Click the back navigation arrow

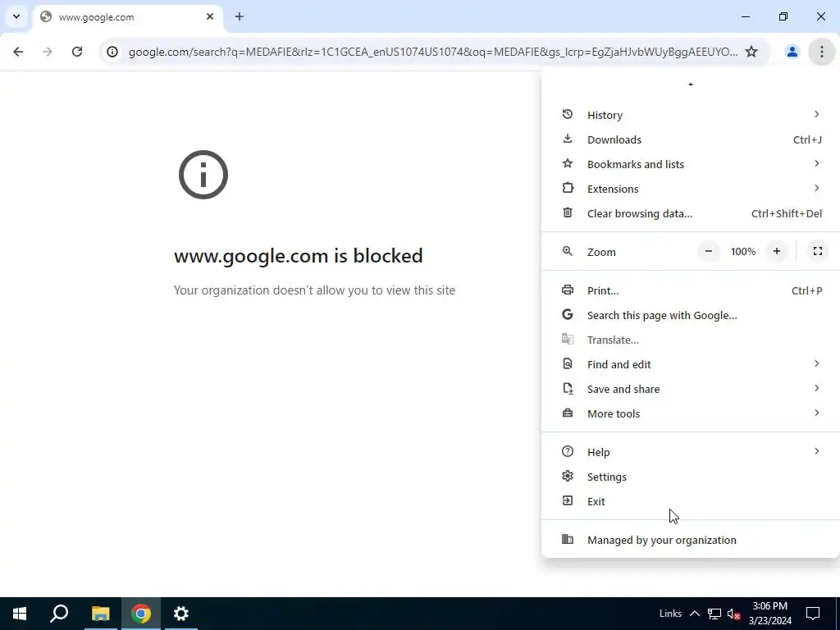point(18,52)
